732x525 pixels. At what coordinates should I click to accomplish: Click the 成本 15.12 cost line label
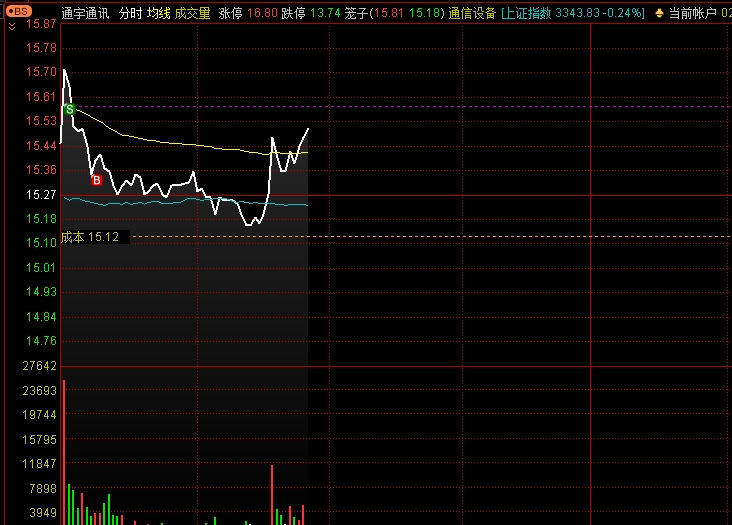(90, 237)
